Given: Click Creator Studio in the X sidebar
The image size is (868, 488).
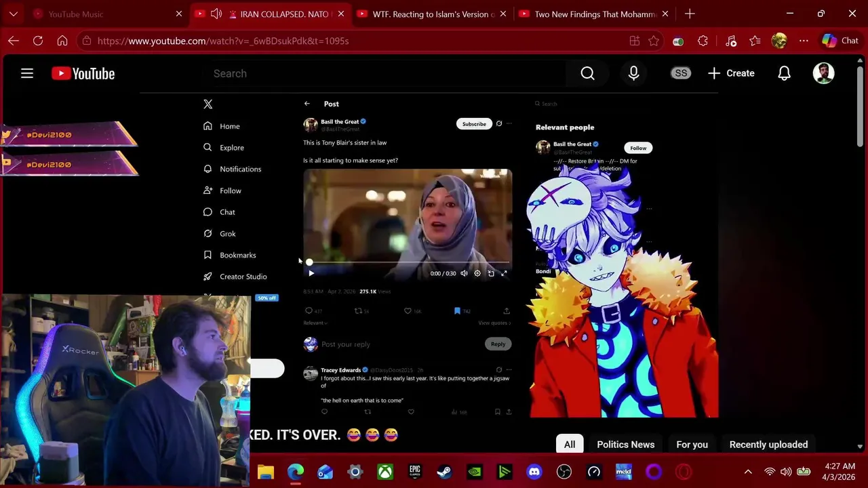Looking at the screenshot, I should tap(235, 277).
